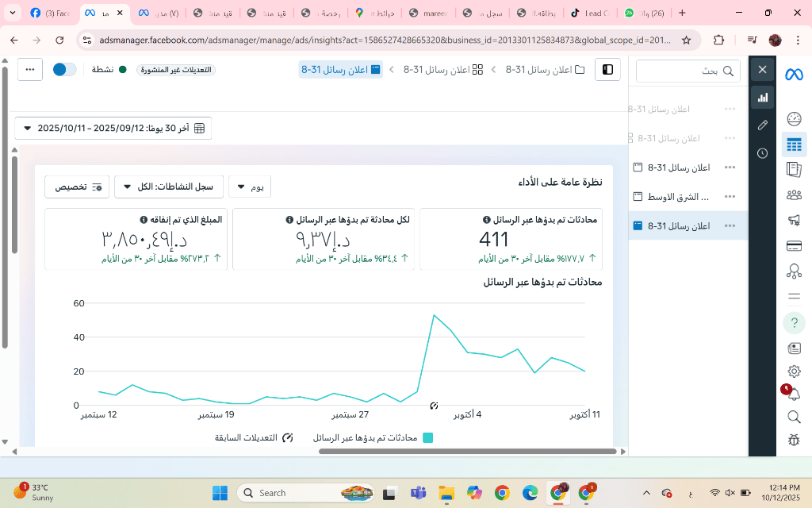This screenshot has height=508, width=812.
Task: Open the day breakdown dropdown
Action: pos(250,187)
